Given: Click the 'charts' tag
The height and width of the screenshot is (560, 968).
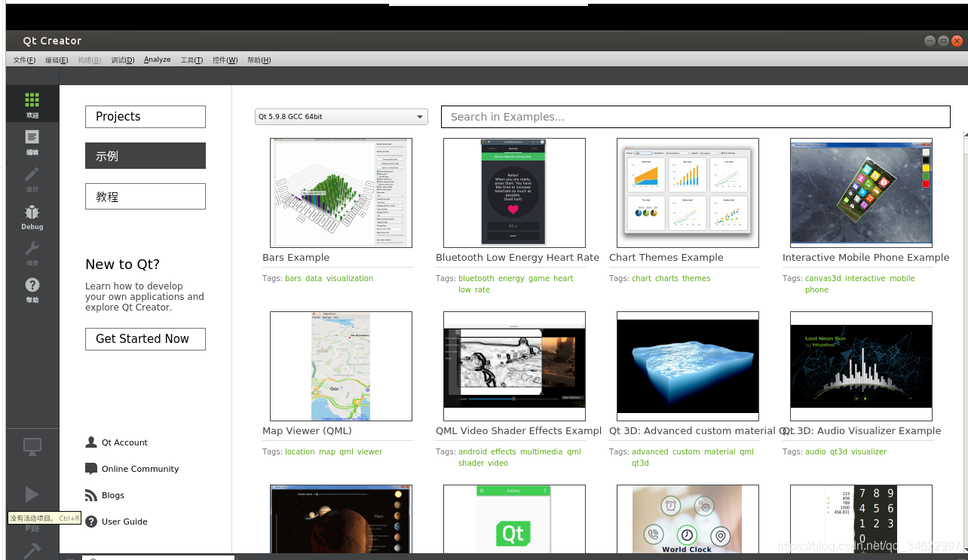Looking at the screenshot, I should coord(666,279).
